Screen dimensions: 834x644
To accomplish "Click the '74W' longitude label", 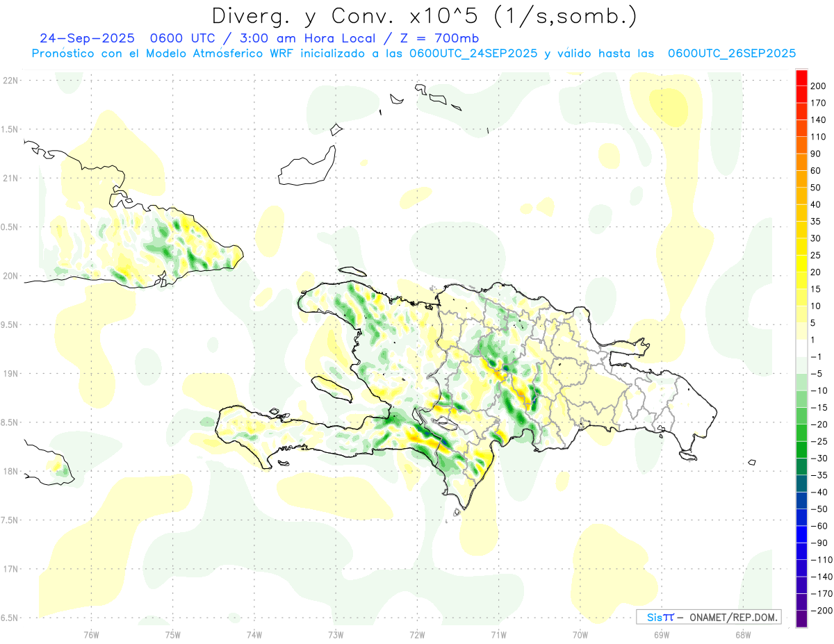I will coord(254,635).
